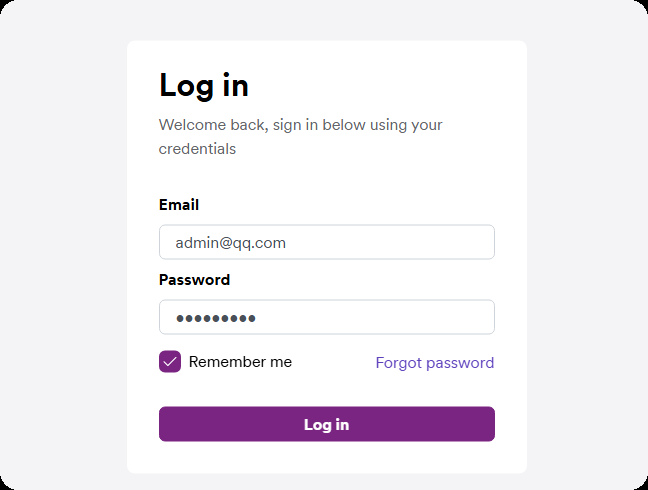Click gray background outside the login card
This screenshot has height=490, width=648.
pyautogui.click(x=60, y=250)
